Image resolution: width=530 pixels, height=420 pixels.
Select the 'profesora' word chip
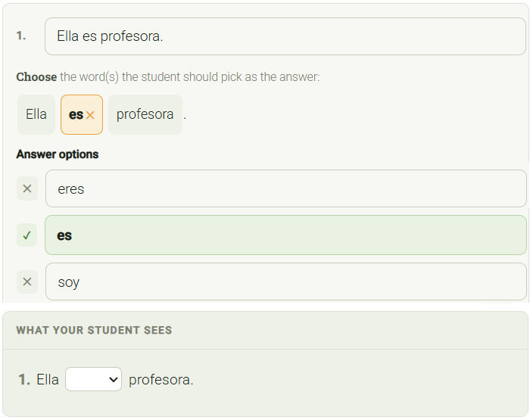(x=145, y=114)
